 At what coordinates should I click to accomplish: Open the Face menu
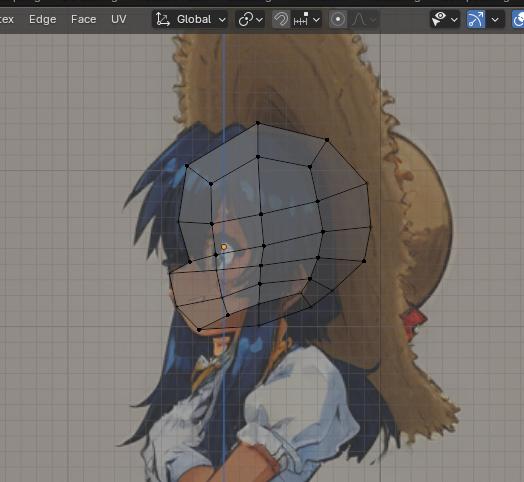84,19
